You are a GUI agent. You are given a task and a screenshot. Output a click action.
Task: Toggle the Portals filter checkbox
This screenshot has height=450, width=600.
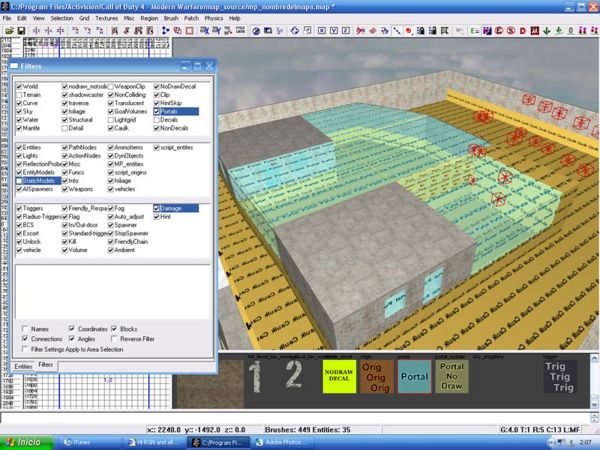coord(157,111)
